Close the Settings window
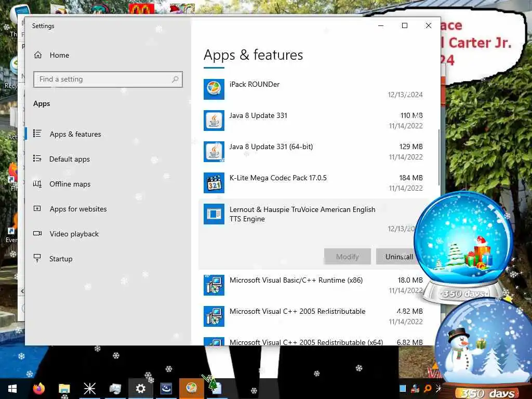The height and width of the screenshot is (399, 532). click(x=429, y=26)
